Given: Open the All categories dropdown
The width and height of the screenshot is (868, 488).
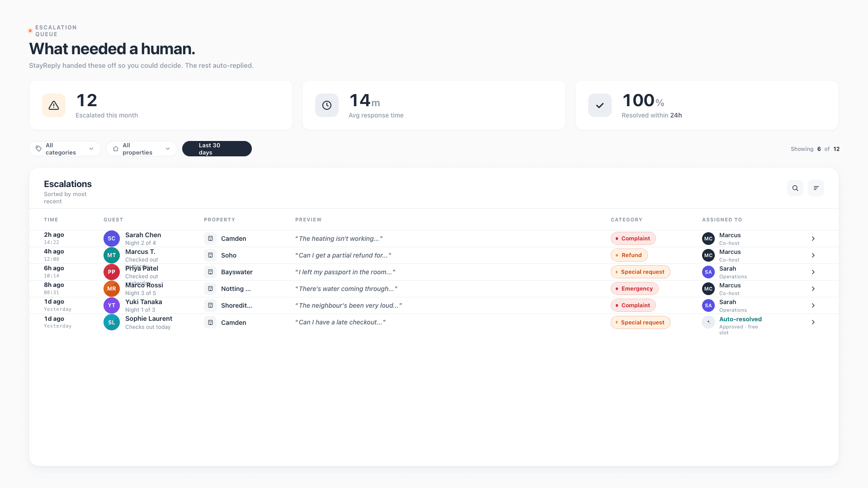Looking at the screenshot, I should [65, 149].
